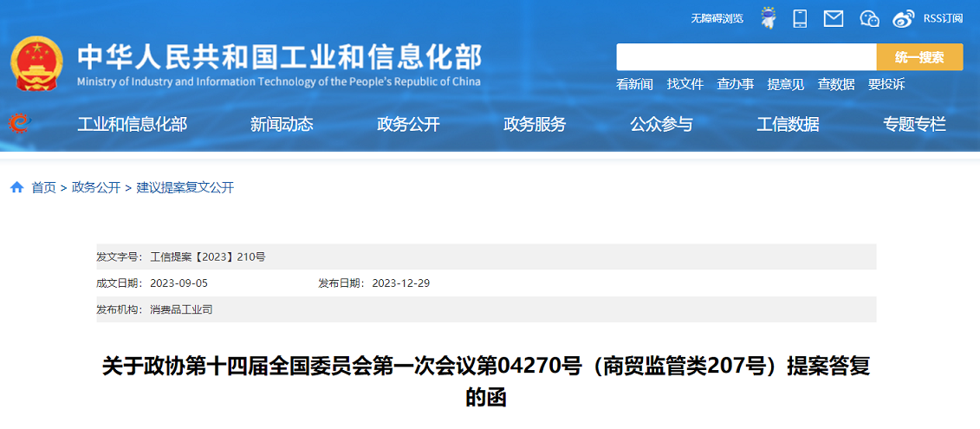
Task: Click the email envelope icon
Action: (834, 18)
